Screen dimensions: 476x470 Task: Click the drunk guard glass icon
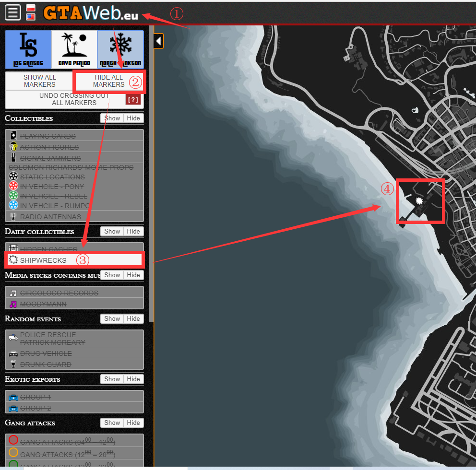pos(13,364)
